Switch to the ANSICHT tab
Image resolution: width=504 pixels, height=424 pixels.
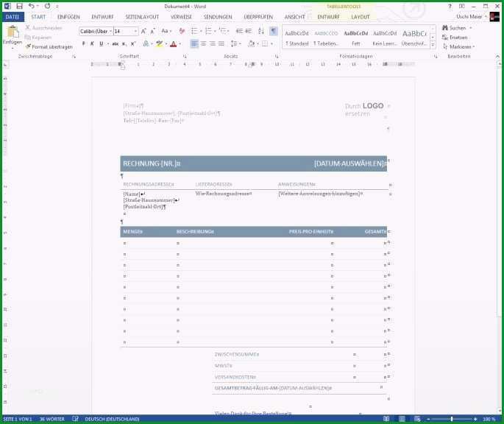tap(294, 17)
